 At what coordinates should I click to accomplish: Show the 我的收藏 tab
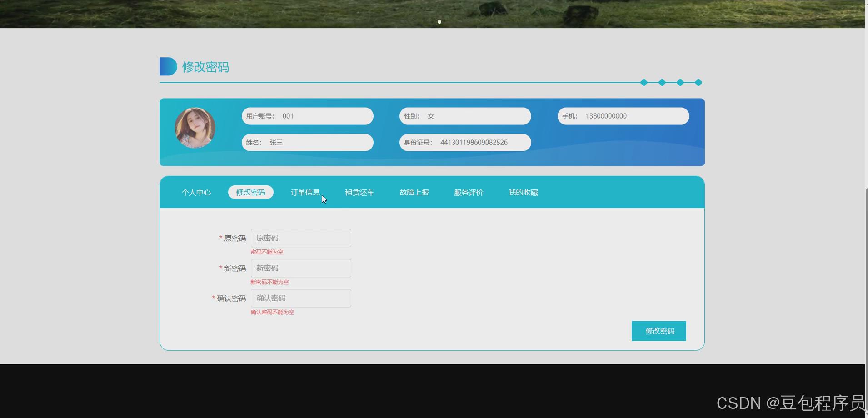(x=523, y=192)
